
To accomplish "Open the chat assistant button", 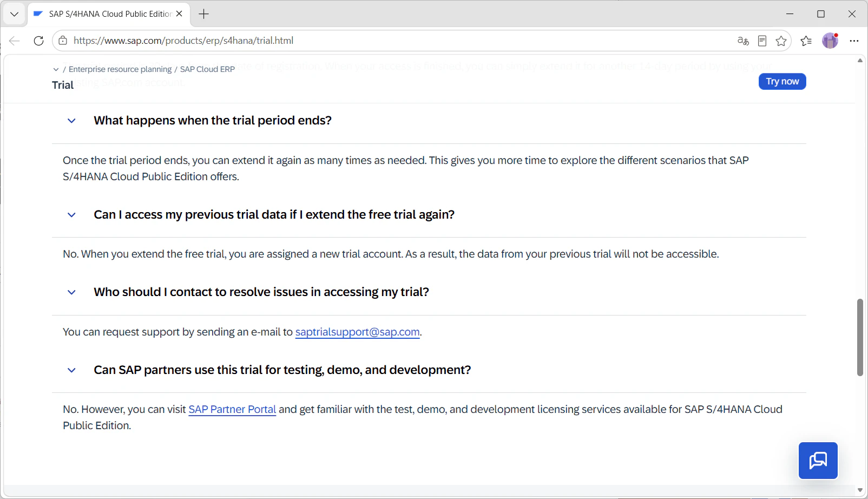I will (818, 461).
